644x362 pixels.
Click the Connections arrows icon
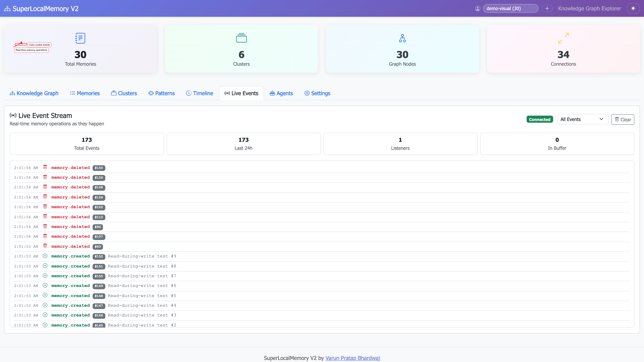tap(563, 38)
